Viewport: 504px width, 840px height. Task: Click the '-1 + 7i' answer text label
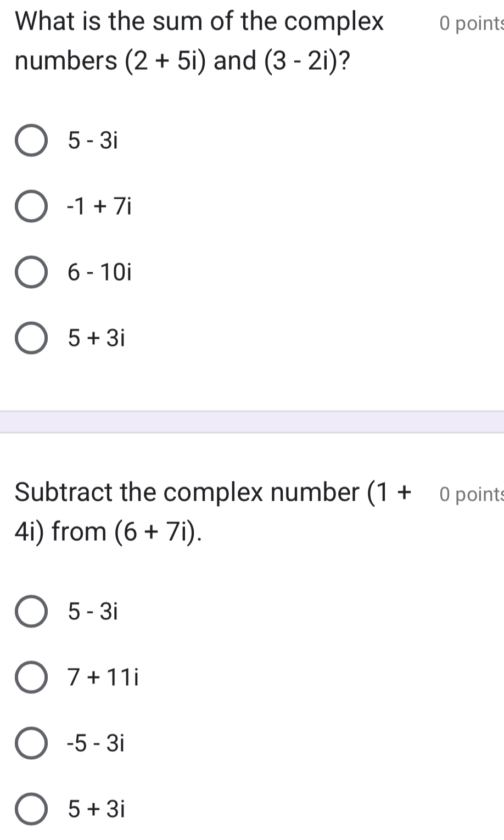coord(99,206)
